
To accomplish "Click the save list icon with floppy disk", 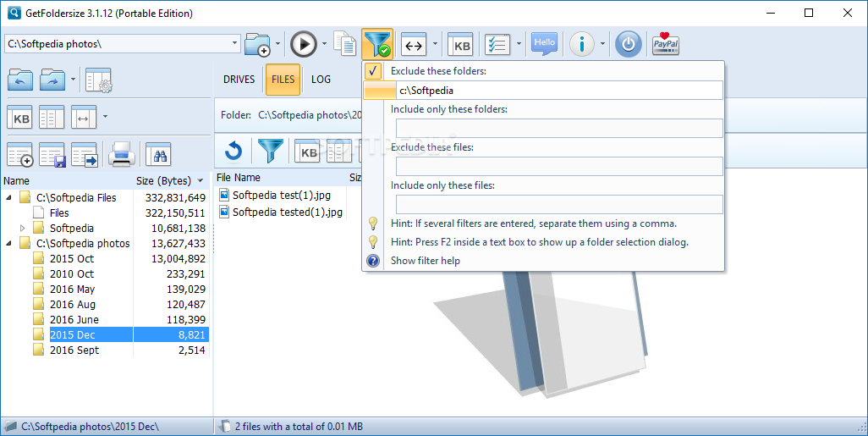I will tap(52, 155).
